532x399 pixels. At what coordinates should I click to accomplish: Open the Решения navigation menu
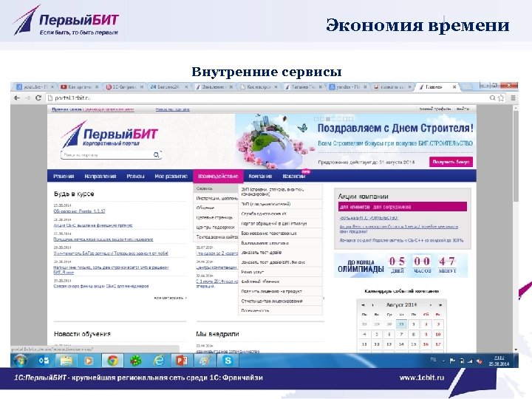coord(64,176)
